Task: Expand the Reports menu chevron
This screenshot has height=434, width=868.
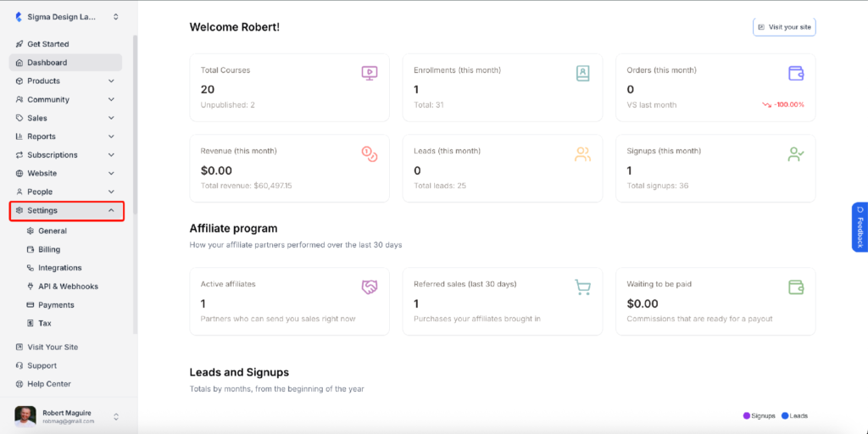Action: [x=111, y=136]
